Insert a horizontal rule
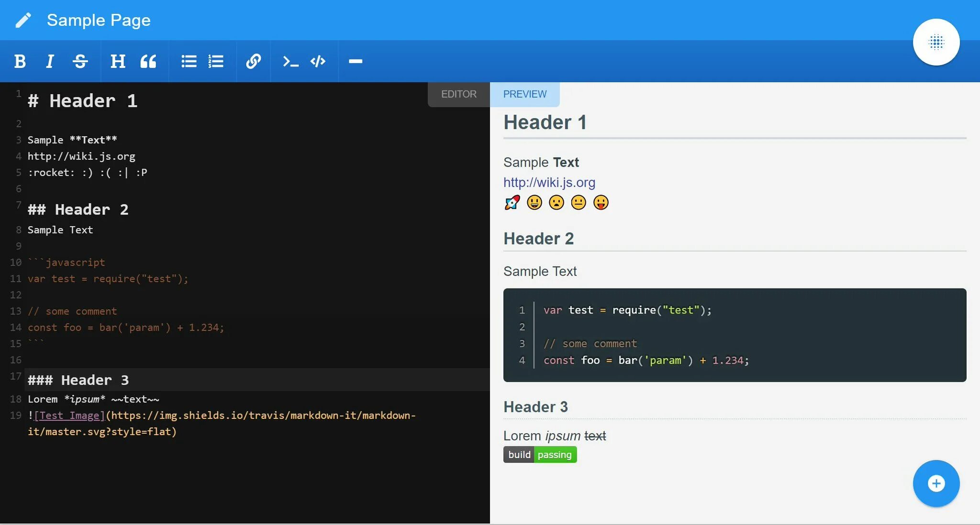The width and height of the screenshot is (980, 525). click(x=356, y=61)
